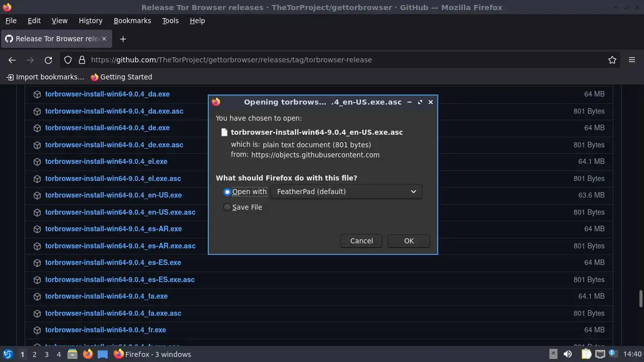
Task: Open the LXQt application menu in taskbar
Action: click(x=8, y=354)
